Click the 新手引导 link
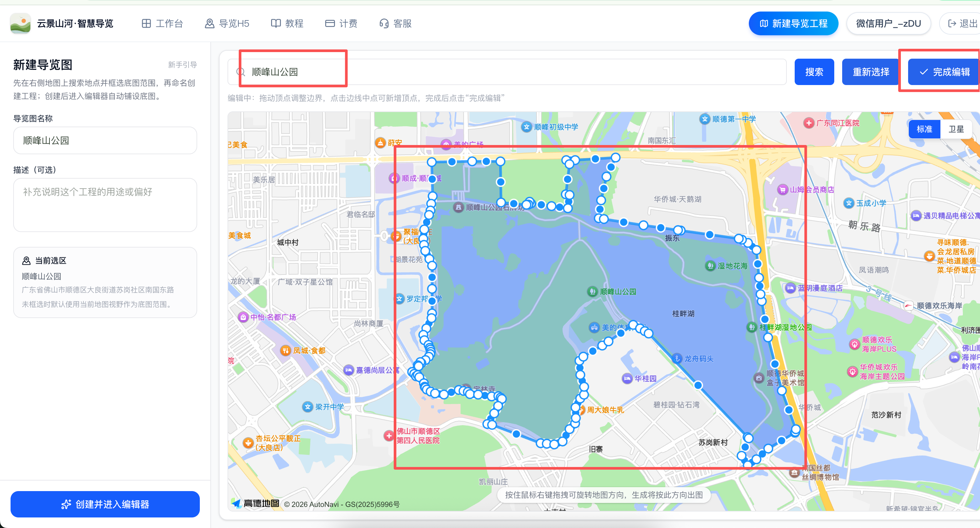Viewport: 980px width, 528px height. pos(182,65)
